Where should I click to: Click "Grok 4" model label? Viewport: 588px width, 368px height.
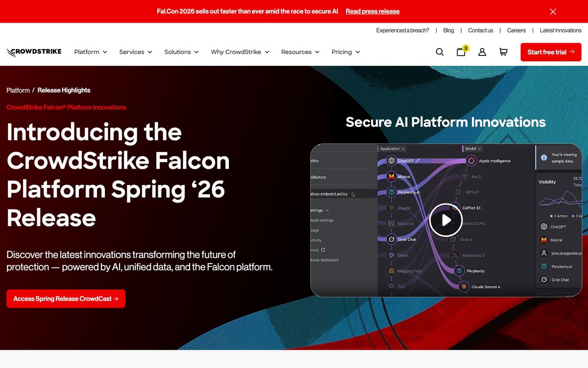coord(466,239)
